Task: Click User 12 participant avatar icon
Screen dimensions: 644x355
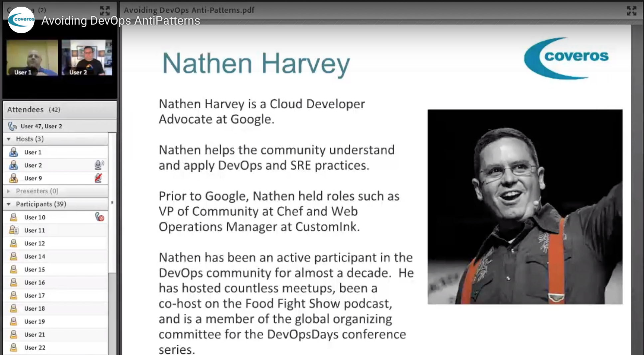Action: pos(13,243)
